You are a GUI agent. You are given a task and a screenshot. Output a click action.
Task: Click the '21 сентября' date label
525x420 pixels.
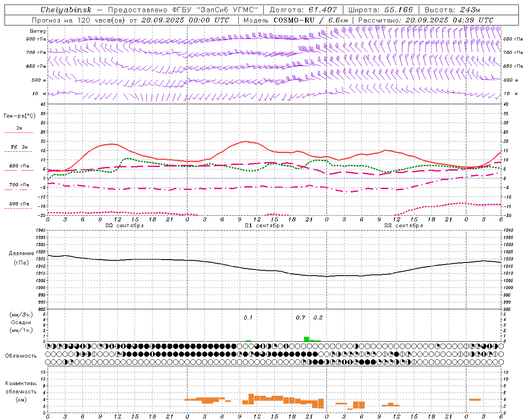pos(264,226)
